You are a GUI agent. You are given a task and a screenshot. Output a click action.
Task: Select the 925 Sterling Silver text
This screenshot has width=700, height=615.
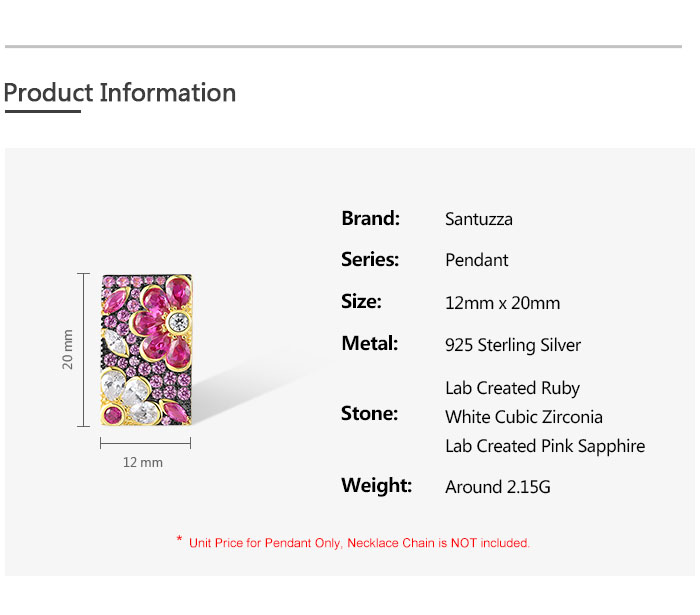[x=513, y=345]
